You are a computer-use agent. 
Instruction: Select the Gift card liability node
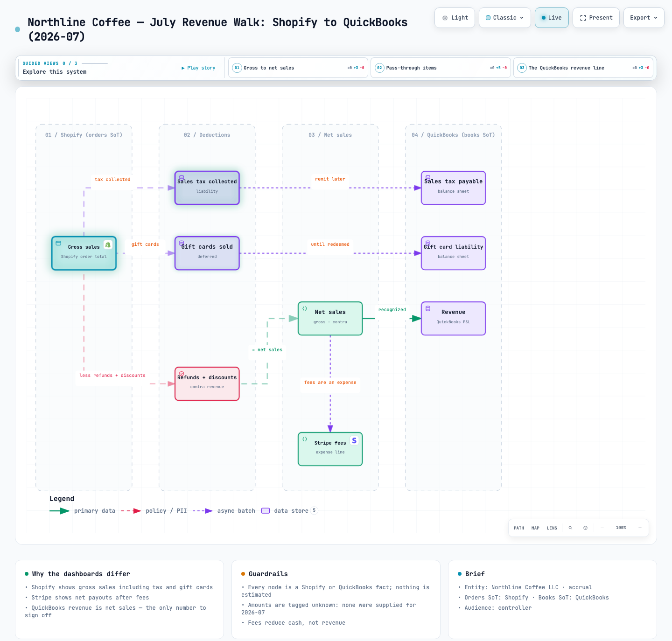(x=454, y=253)
